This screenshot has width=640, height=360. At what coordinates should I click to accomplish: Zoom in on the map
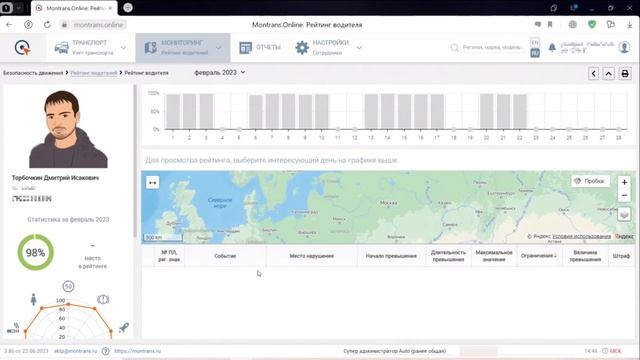click(624, 182)
